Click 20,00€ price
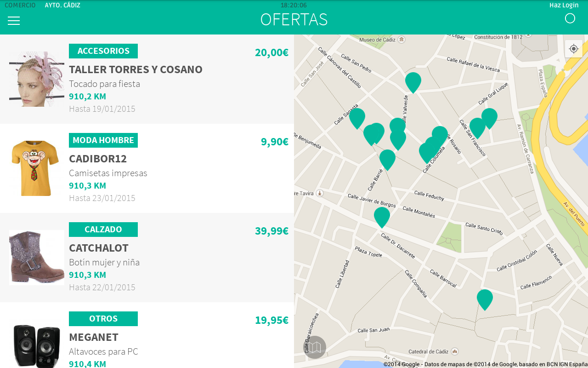 271,52
